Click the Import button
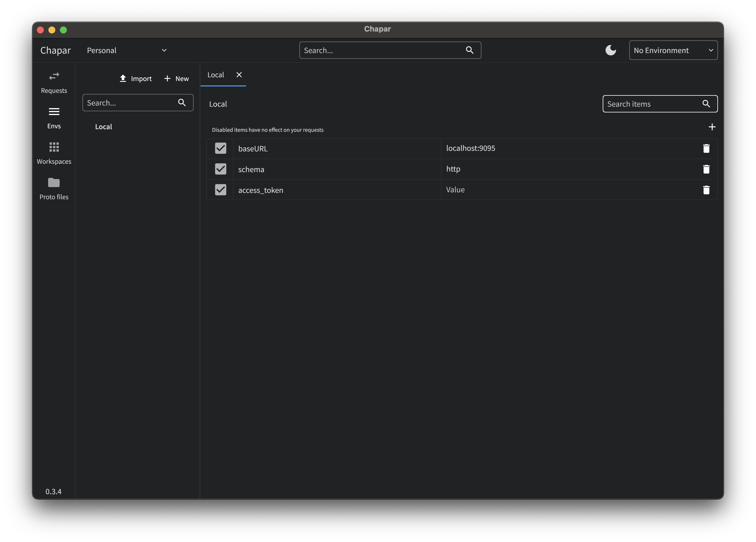The image size is (756, 542). point(136,78)
